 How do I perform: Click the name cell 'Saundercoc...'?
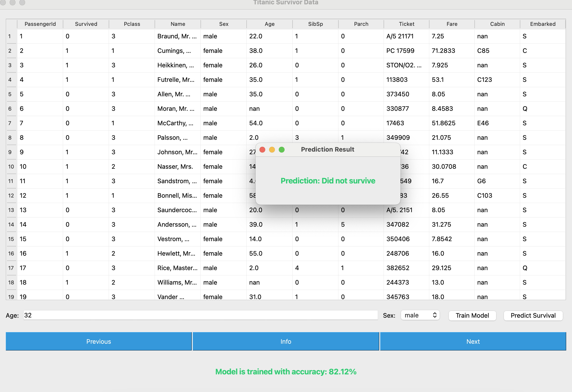178,210
